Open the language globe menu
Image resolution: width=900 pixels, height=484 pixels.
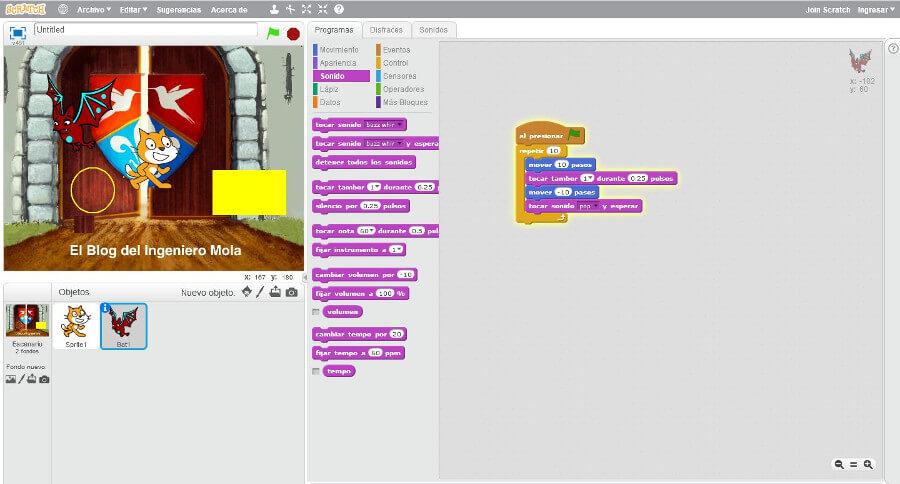coord(63,9)
